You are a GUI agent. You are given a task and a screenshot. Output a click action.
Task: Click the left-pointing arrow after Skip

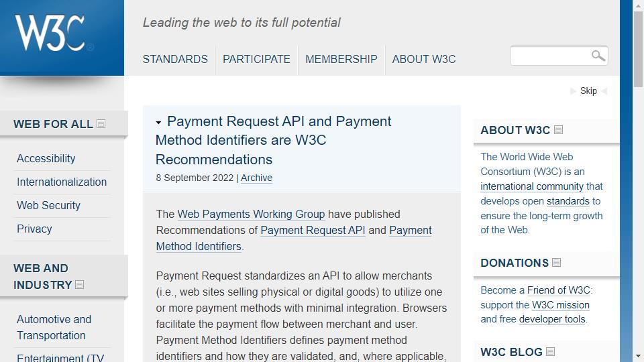604,91
